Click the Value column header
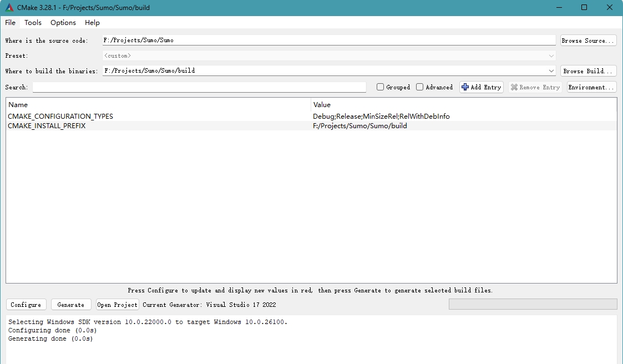The height and width of the screenshot is (364, 623). tap(464, 105)
